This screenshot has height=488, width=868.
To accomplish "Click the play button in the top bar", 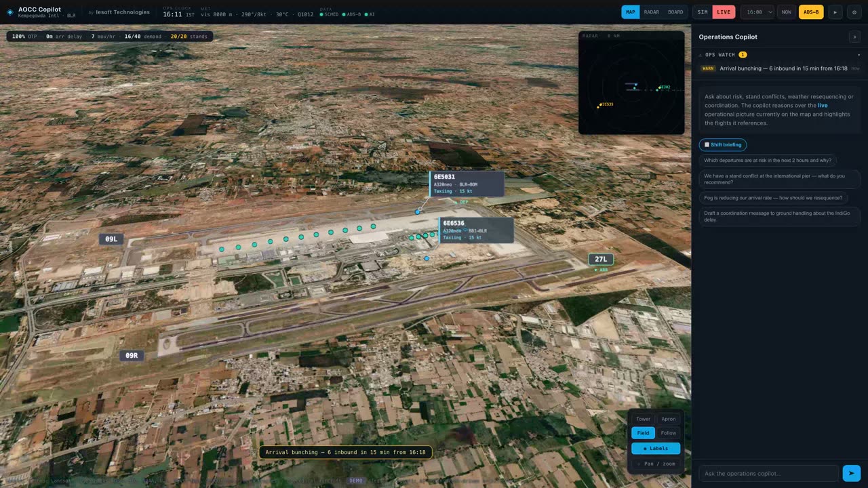I will pyautogui.click(x=835, y=12).
